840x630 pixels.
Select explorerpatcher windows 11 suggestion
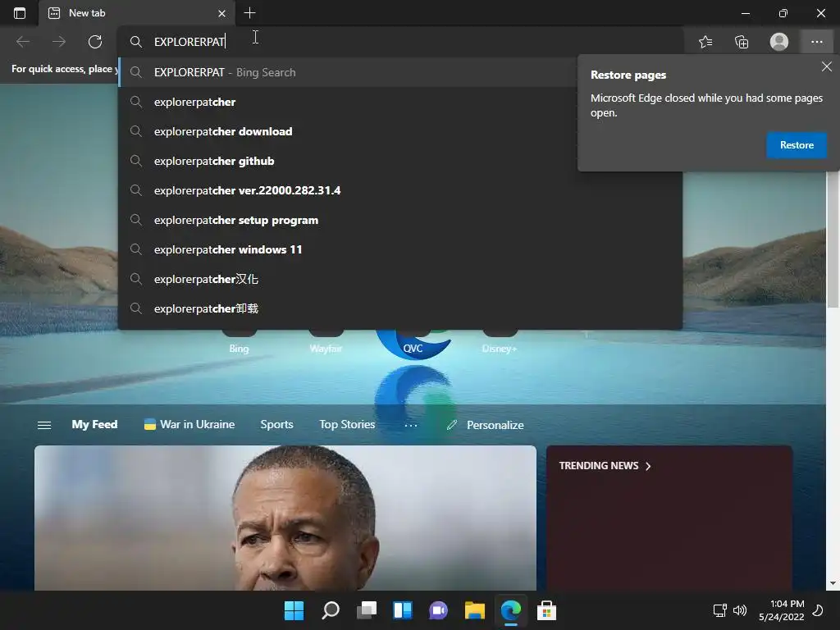400,249
